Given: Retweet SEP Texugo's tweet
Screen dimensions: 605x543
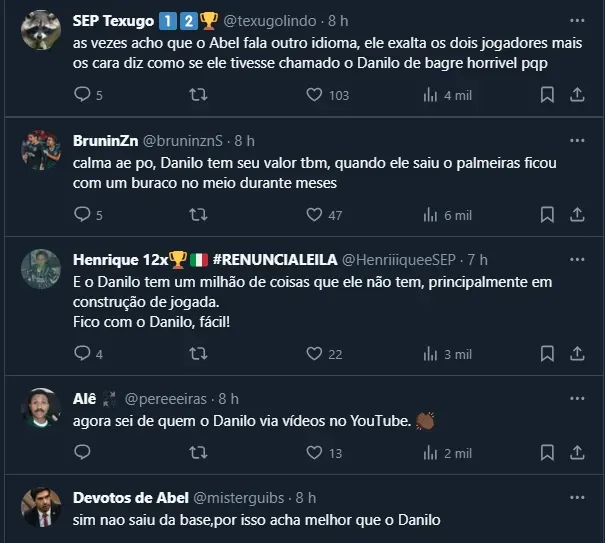Looking at the screenshot, I should [198, 95].
